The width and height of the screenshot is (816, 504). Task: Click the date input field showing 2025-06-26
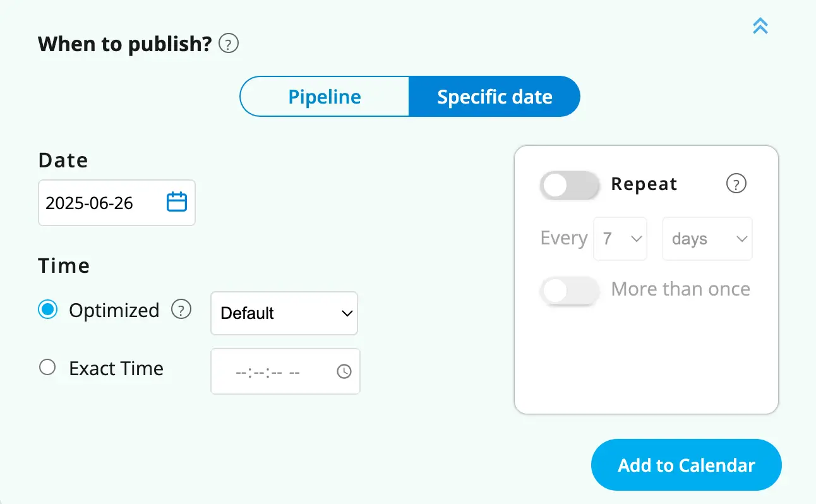(x=101, y=203)
